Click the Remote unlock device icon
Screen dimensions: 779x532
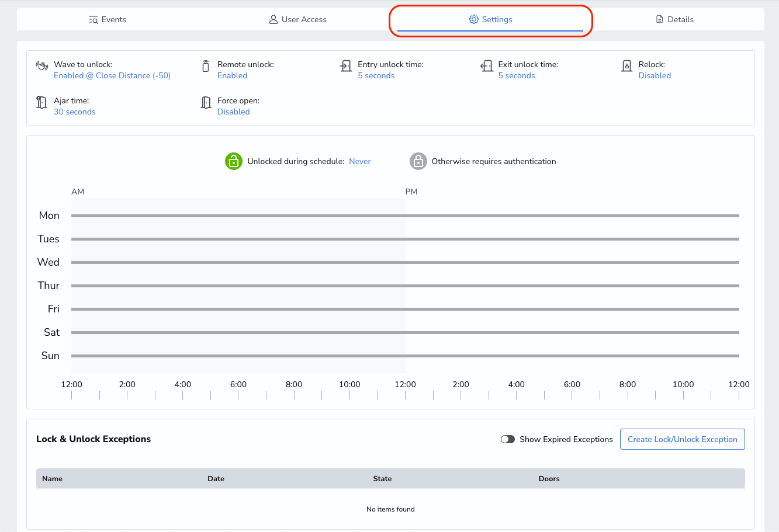point(206,66)
